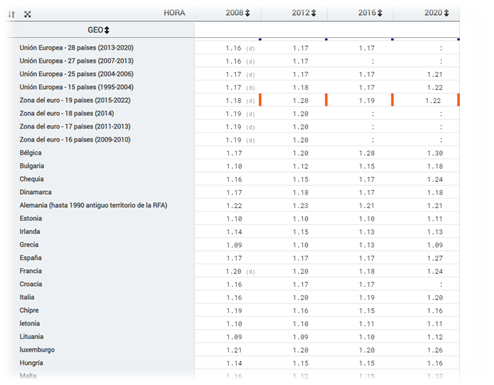494x385 pixels.
Task: Click Hungría 2020 value 1.16
Action: [x=435, y=364]
